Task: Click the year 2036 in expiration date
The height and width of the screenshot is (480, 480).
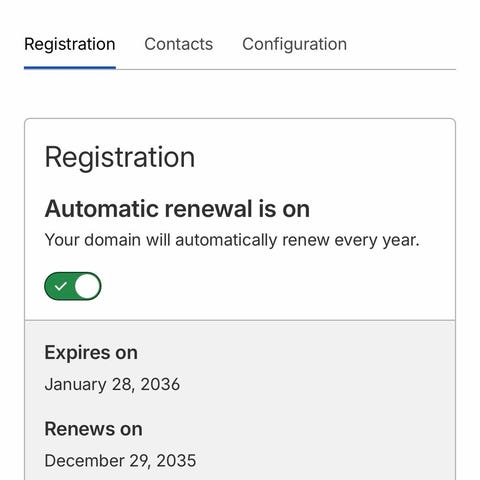Action: [160, 384]
